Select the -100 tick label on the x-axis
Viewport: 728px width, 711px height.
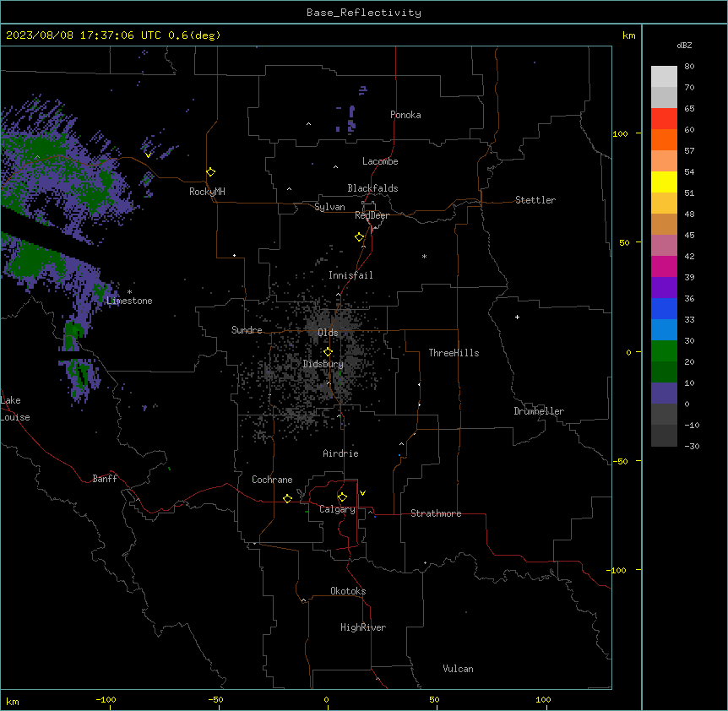[x=106, y=700]
